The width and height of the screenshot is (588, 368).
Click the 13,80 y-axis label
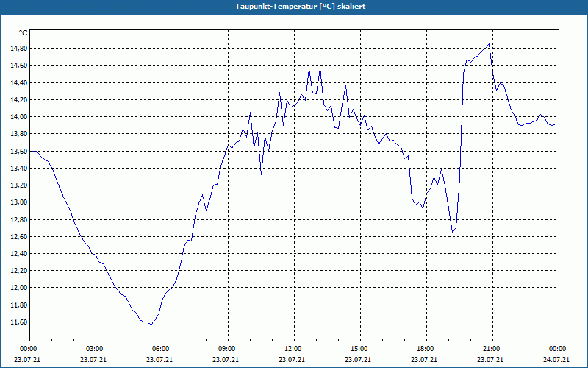point(18,134)
